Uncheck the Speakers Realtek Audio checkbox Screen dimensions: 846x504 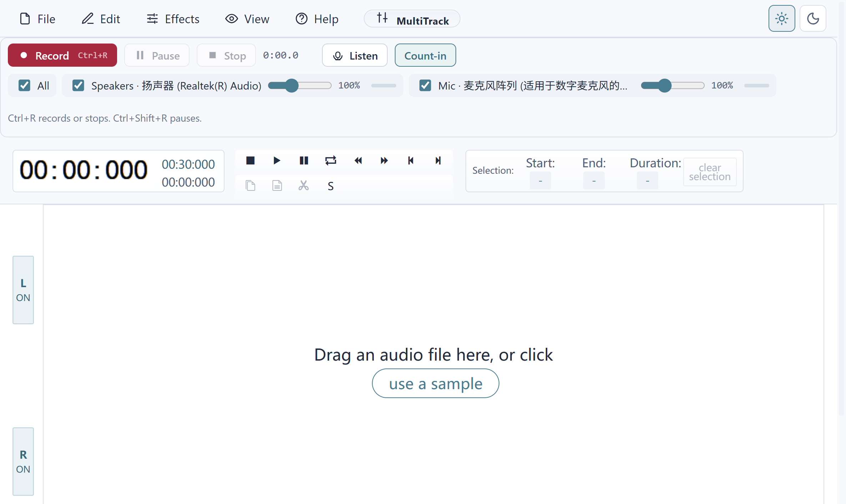[x=78, y=86]
